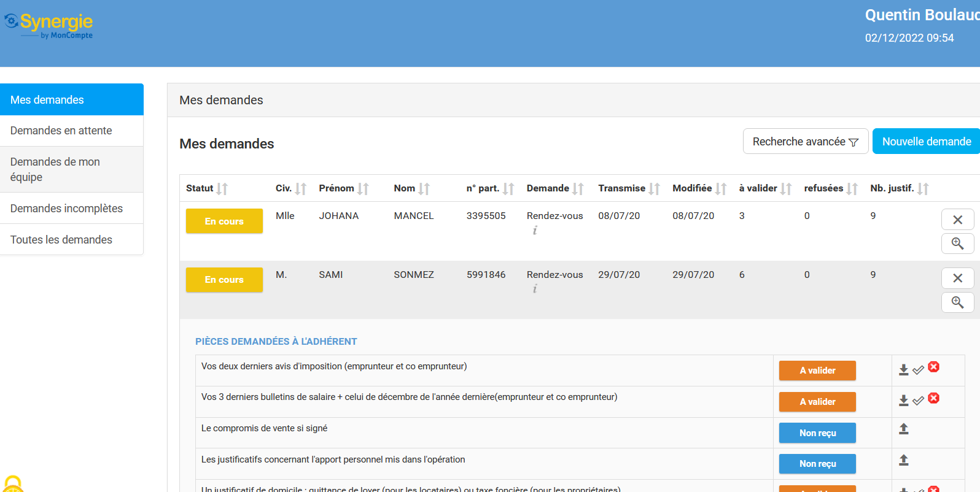Click Non reçu for compromis de vente
Viewport: 980px width, 492px height.
click(x=817, y=433)
